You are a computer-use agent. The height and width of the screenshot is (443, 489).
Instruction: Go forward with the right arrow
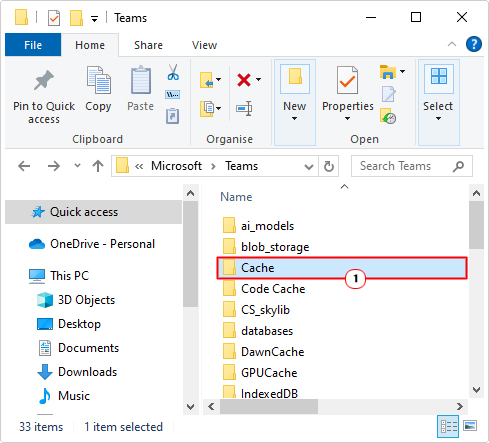(x=54, y=166)
